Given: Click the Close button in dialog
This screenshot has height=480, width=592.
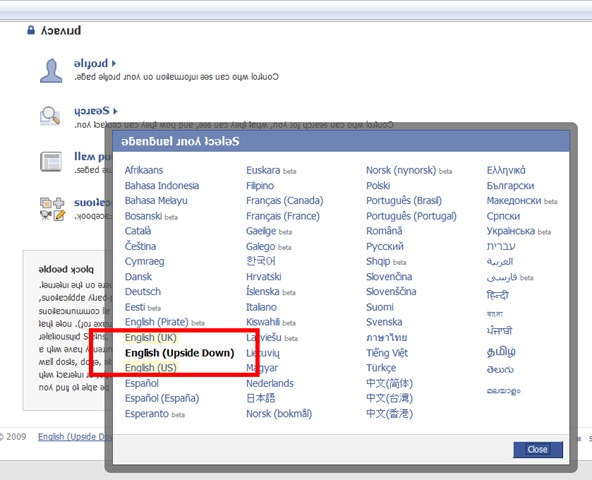Looking at the screenshot, I should point(538,449).
